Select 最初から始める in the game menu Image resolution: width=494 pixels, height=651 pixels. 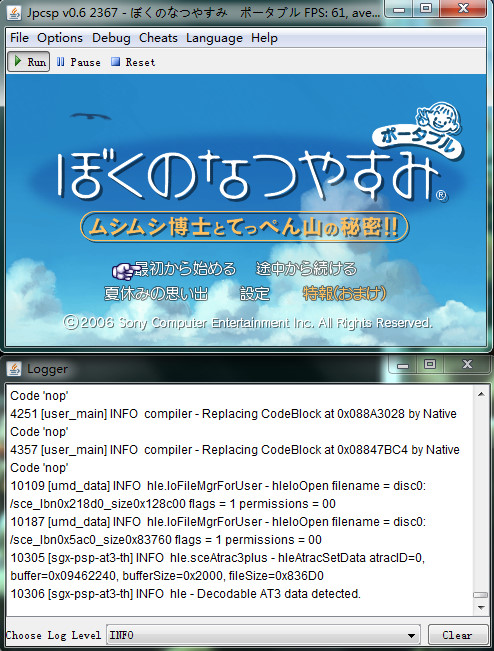185,269
